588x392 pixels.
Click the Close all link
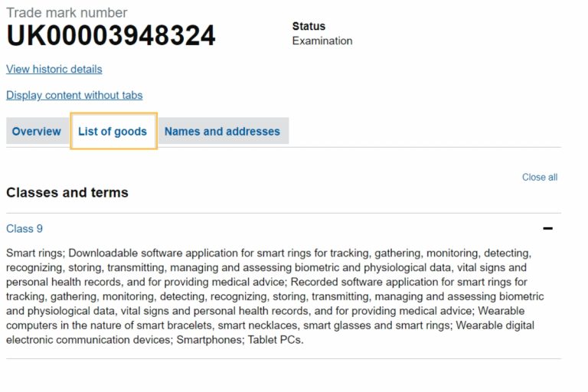[539, 177]
